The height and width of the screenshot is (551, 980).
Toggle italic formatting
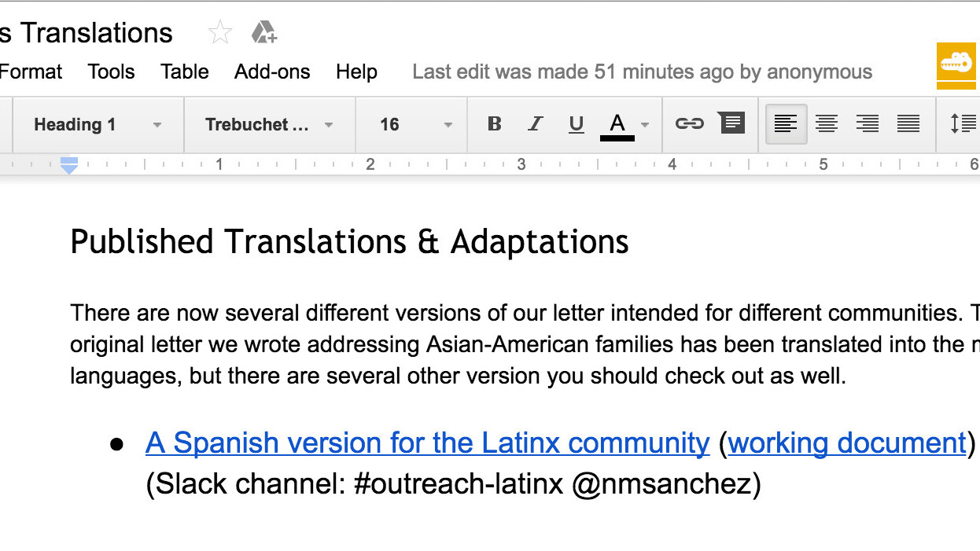click(536, 123)
